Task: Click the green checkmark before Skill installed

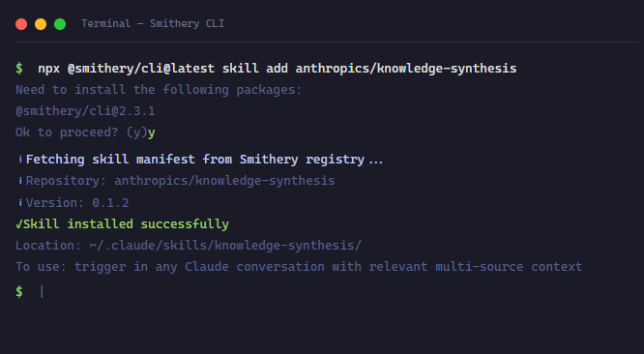Action: pyautogui.click(x=19, y=224)
